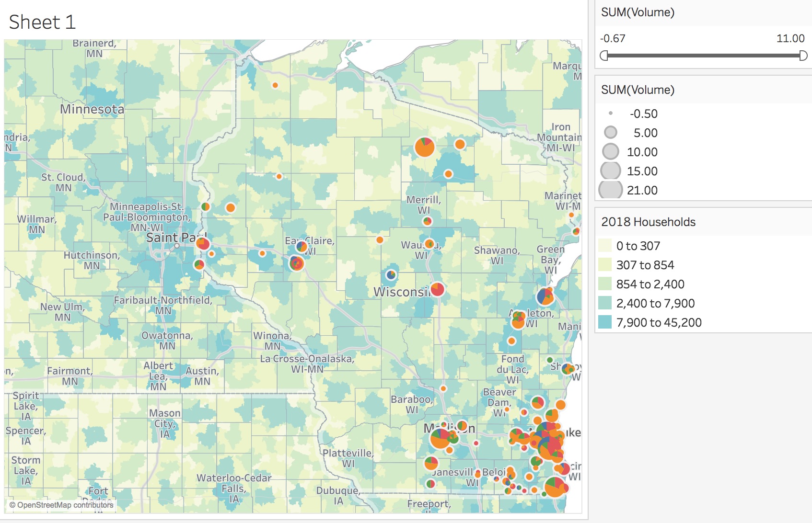Click the 10.00 size legend circle
Screen dimensions: 812x523
pos(611,152)
